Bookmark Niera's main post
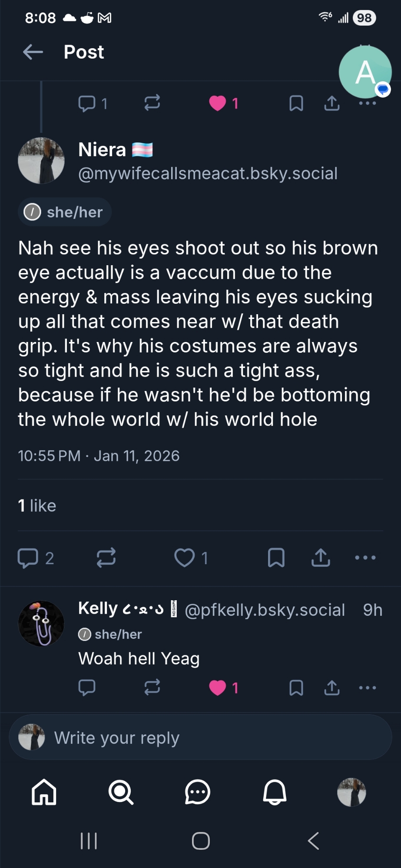Viewport: 401px width, 868px height. [x=276, y=558]
